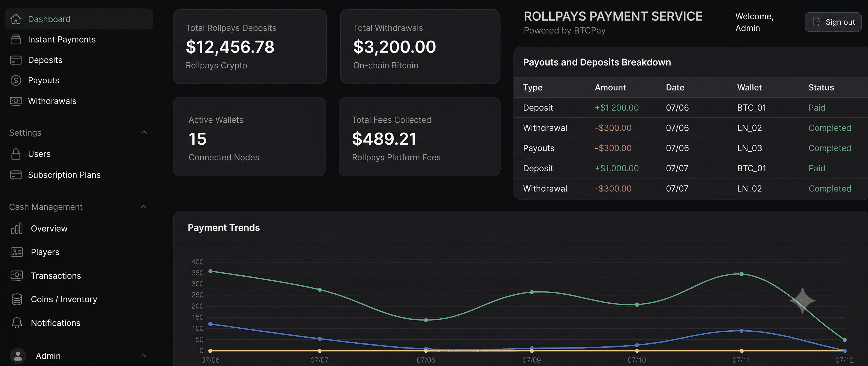
Task: Open Subscription Plans in the sidebar
Action: click(x=64, y=175)
